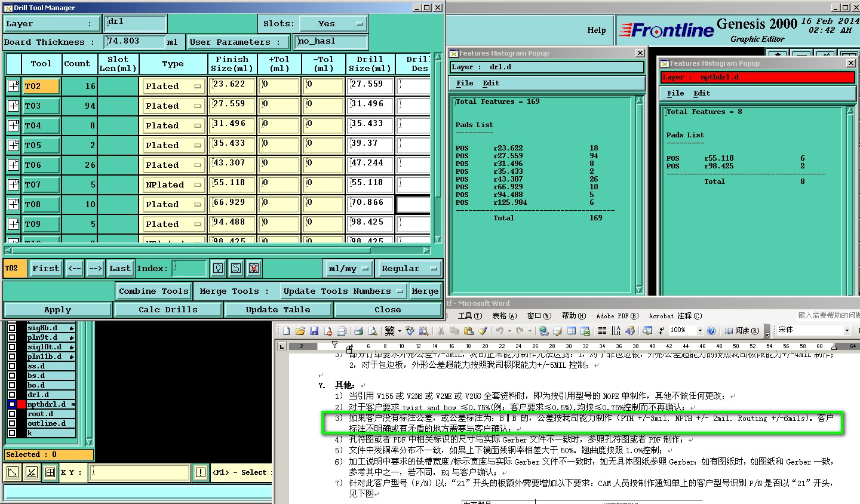This screenshot has height=504, width=860.
Task: Toggle the checkbox for layer bs.d
Action: pyautogui.click(x=12, y=376)
